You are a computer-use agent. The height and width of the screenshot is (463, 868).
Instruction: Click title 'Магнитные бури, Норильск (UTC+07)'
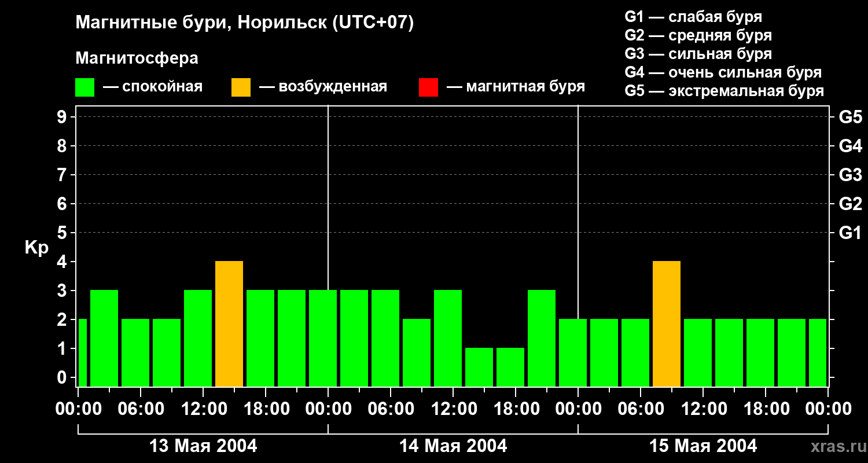245,23
